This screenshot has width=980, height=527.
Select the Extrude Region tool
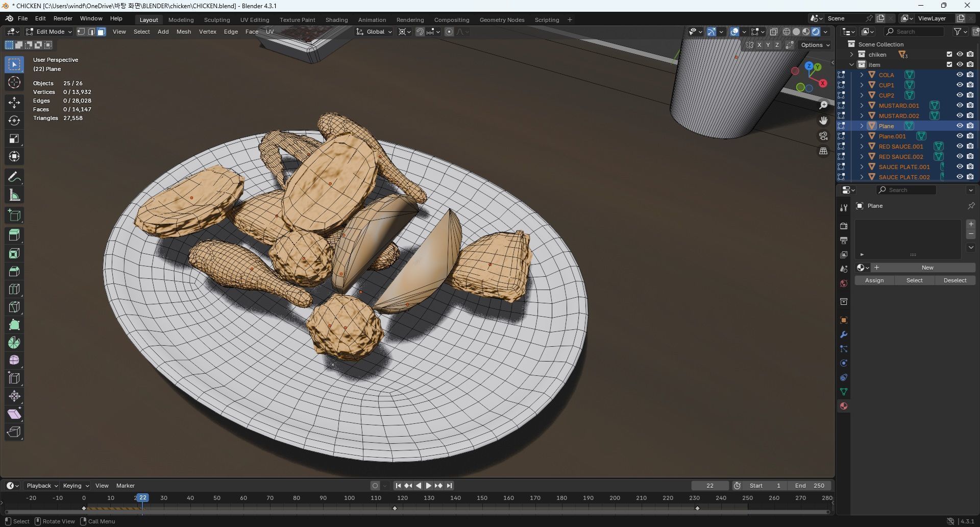point(14,235)
